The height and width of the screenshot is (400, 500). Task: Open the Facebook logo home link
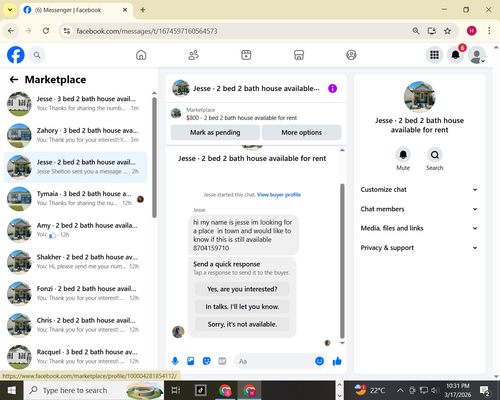[x=16, y=55]
